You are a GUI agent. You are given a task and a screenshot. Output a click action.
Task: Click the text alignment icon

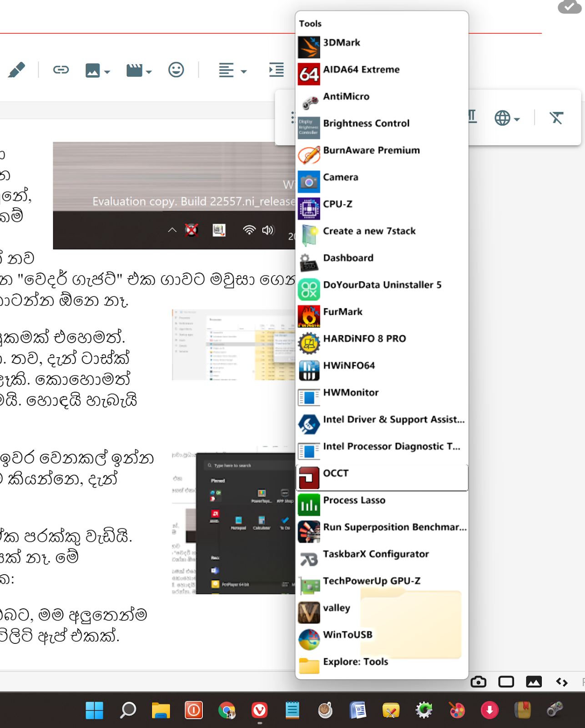[x=226, y=71]
